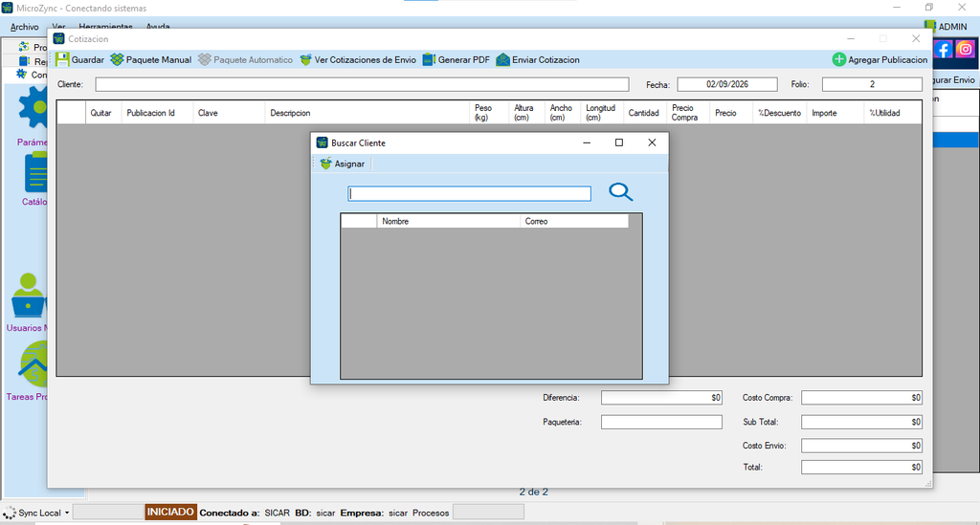Click the Guardar save icon in Cotizacion
The height and width of the screenshot is (525, 980).
pos(62,60)
